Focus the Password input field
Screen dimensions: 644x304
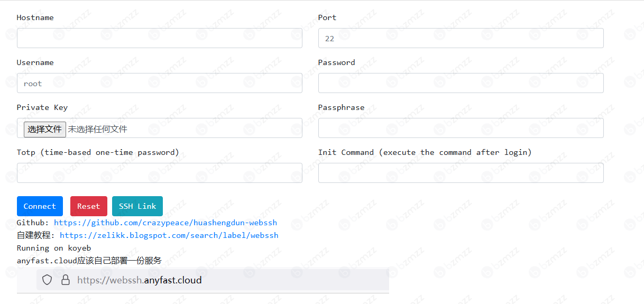(461, 83)
